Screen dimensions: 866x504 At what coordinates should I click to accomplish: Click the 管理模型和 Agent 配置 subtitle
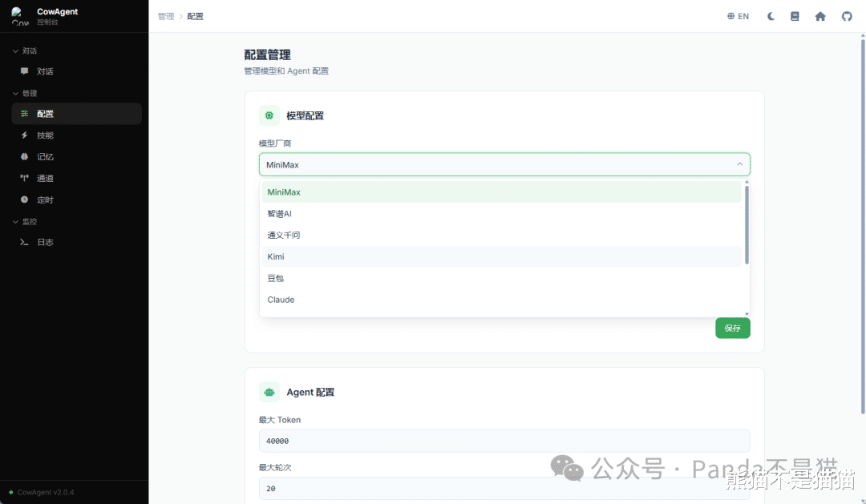tap(286, 71)
